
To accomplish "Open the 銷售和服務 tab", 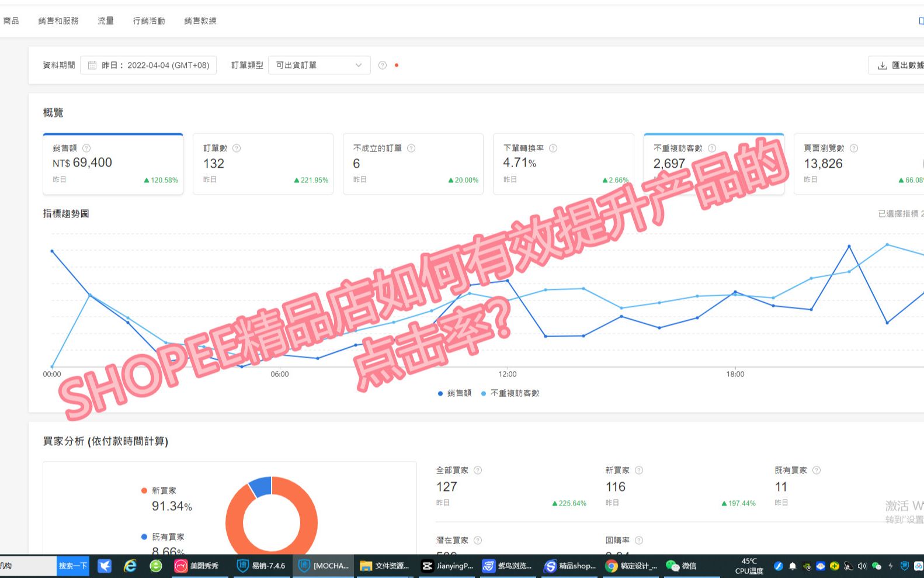I will [58, 21].
